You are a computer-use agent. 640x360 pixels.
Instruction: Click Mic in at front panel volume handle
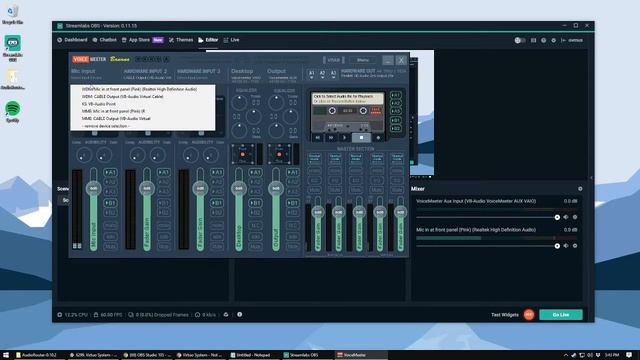(557, 246)
